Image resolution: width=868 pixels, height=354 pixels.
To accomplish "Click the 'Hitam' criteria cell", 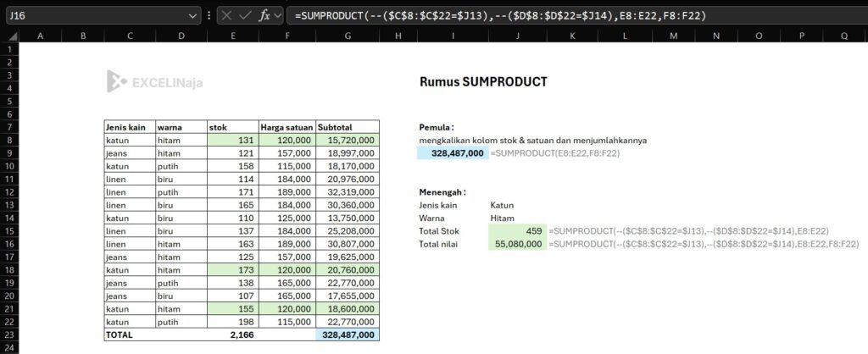I will pyautogui.click(x=518, y=218).
